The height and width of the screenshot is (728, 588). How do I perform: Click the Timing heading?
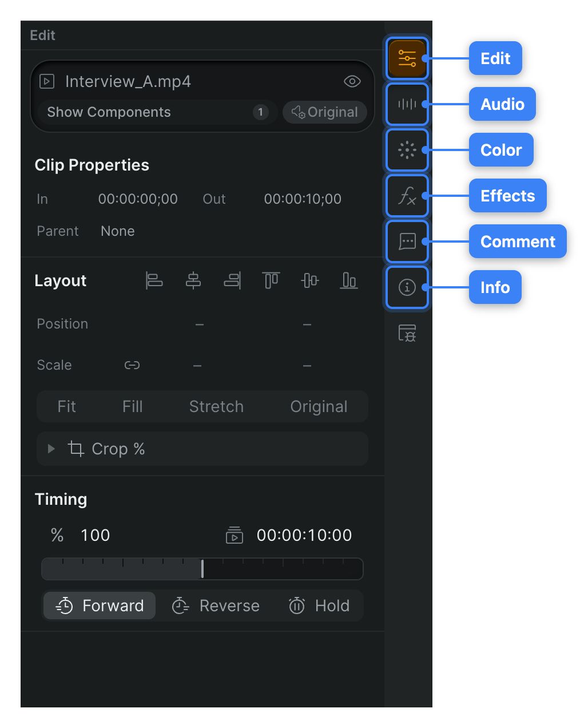(61, 499)
